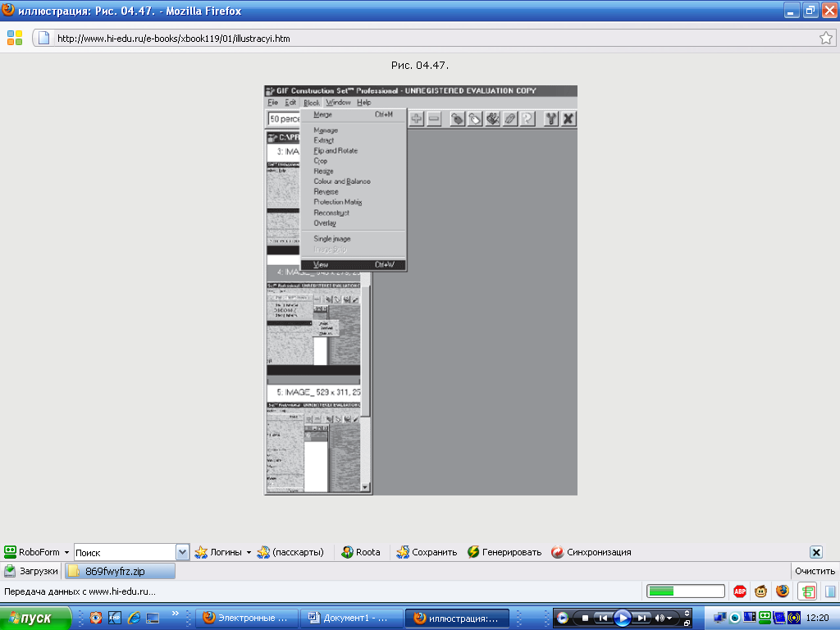Launch KMPlayer from Quick Launch
840x630 pixels.
click(115, 619)
